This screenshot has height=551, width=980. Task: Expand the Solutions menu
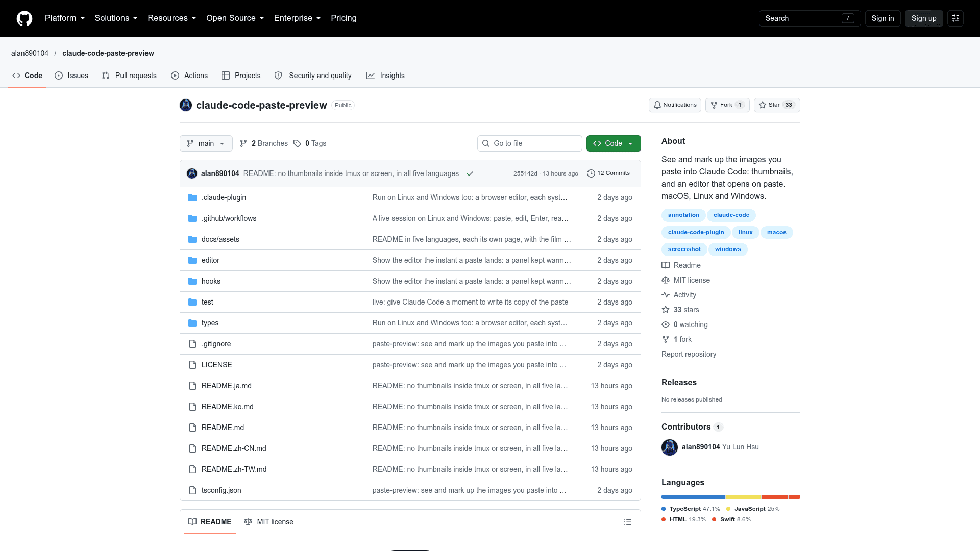point(116,18)
